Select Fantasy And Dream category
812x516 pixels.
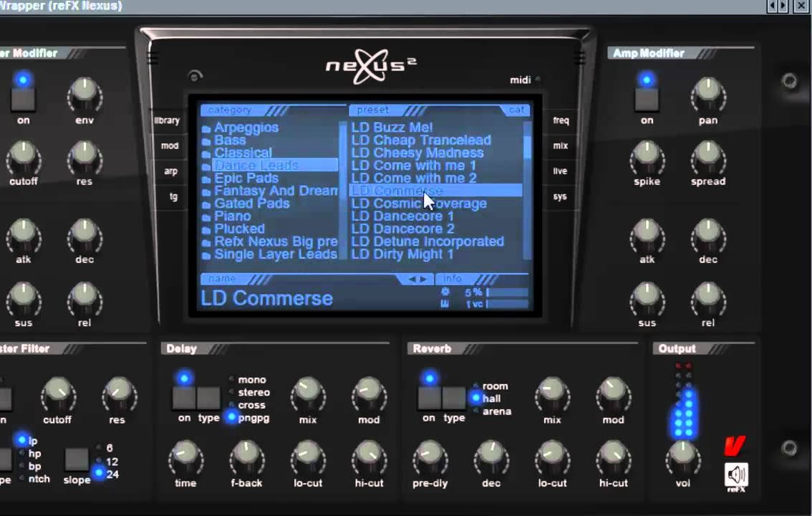point(270,191)
